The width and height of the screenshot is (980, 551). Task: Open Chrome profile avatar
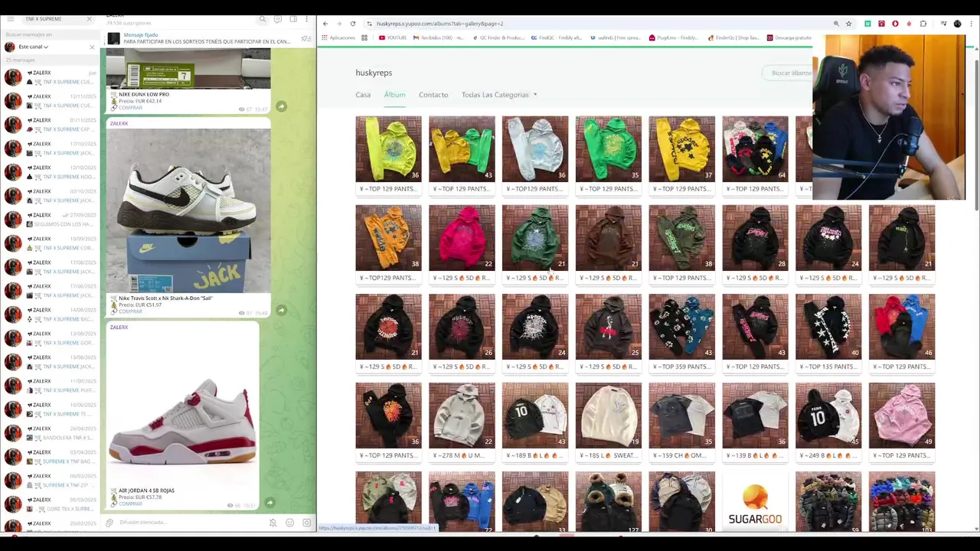pyautogui.click(x=957, y=24)
